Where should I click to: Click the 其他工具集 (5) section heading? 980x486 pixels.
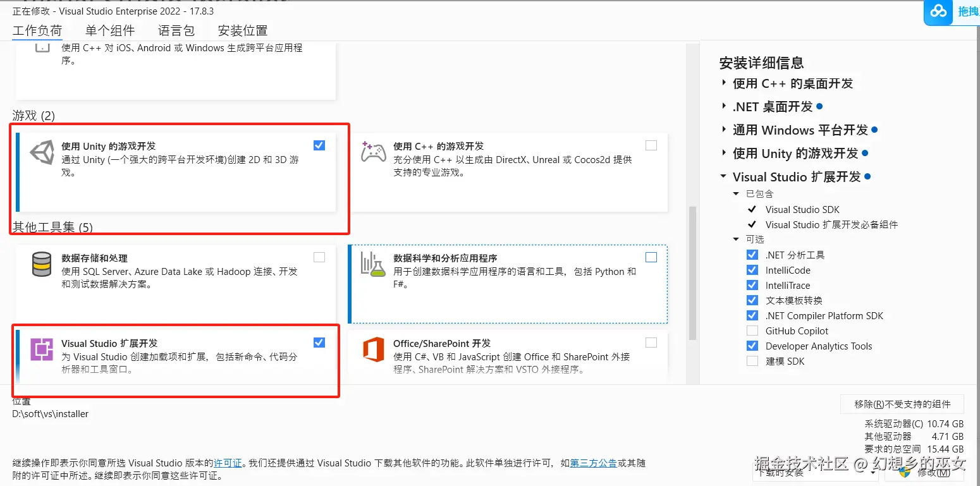pos(52,227)
